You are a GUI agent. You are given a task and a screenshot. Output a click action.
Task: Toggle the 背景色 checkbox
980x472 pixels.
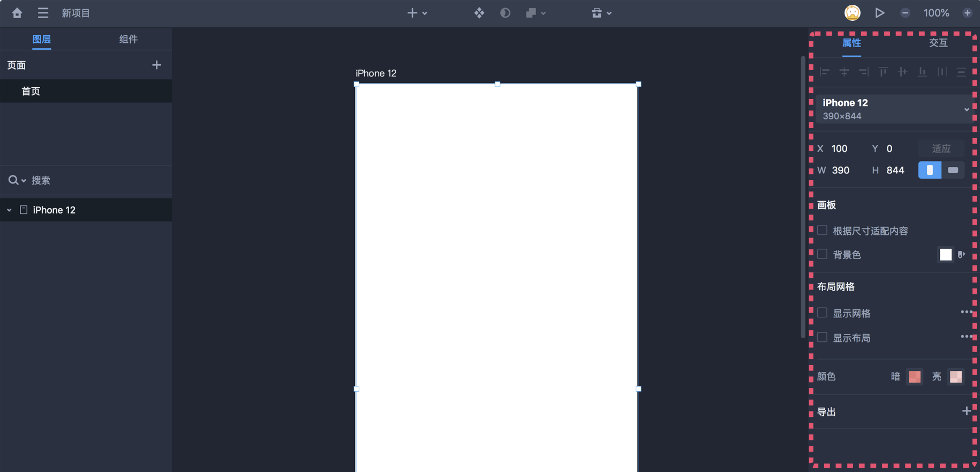coord(822,254)
